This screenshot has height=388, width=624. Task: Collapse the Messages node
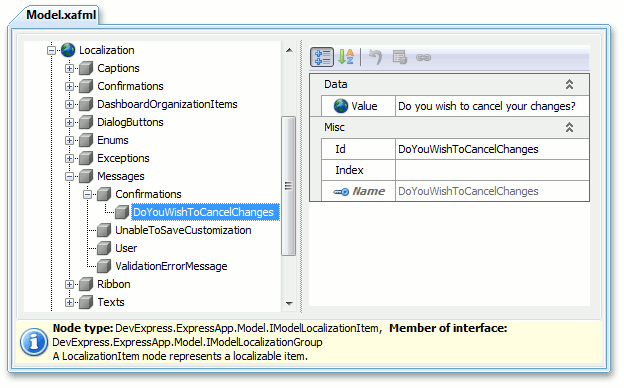click(69, 176)
